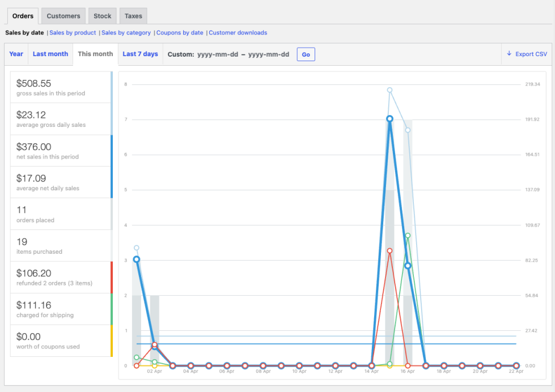The width and height of the screenshot is (555, 392).
Task: Select the Last 7 days range
Action: [x=140, y=54]
